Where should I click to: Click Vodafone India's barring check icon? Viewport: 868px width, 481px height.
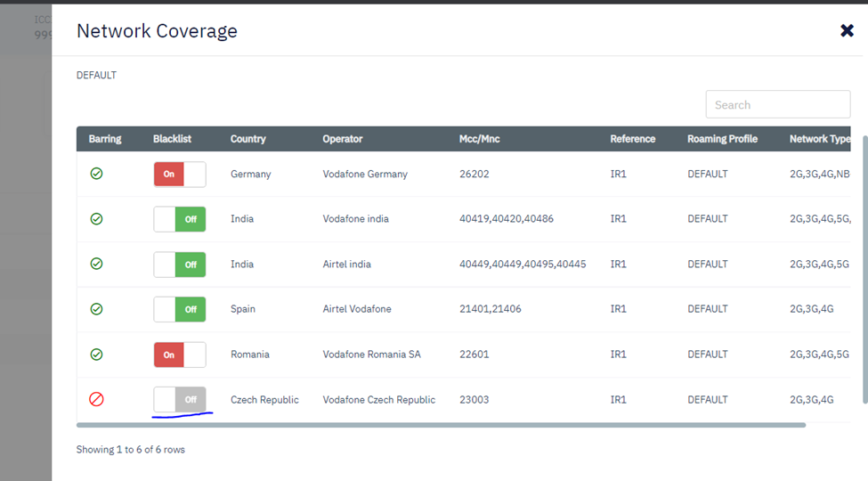click(96, 219)
